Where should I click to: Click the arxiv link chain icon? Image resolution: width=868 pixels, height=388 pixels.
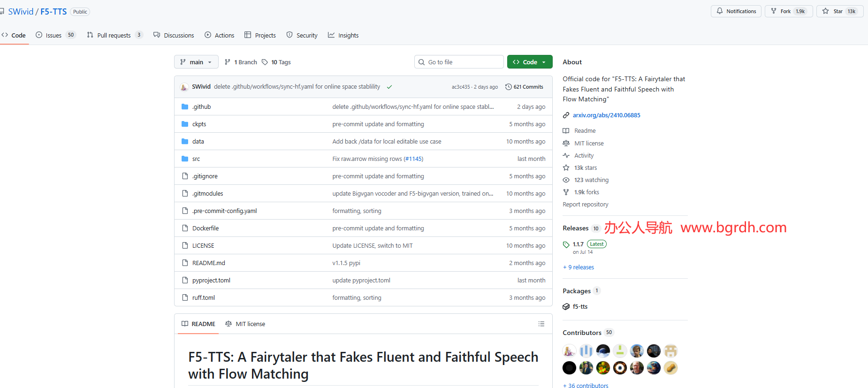coord(566,115)
